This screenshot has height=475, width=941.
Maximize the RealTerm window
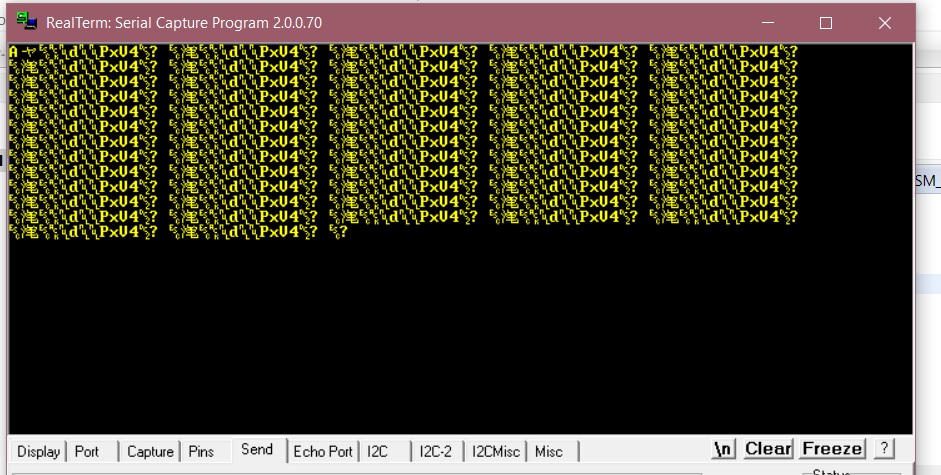[826, 23]
